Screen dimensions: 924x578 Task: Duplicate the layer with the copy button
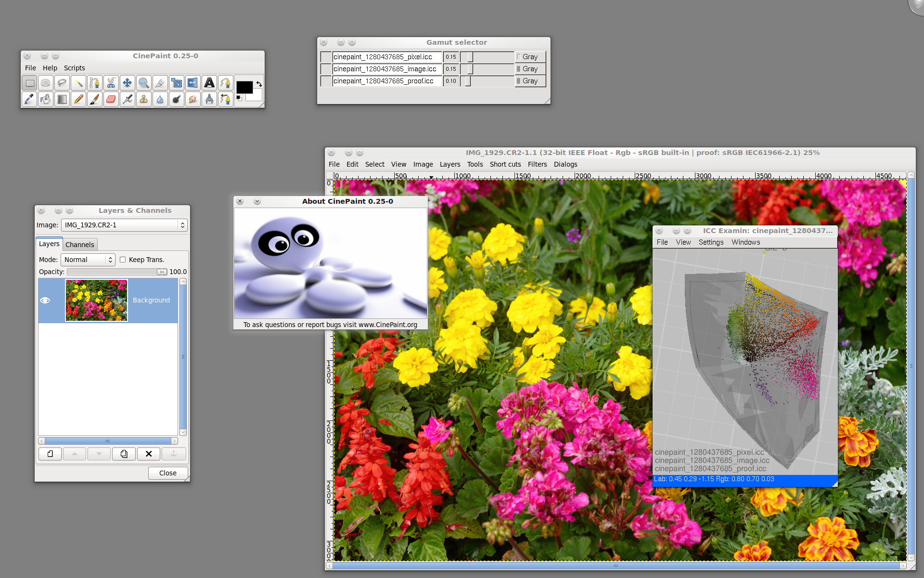click(124, 454)
